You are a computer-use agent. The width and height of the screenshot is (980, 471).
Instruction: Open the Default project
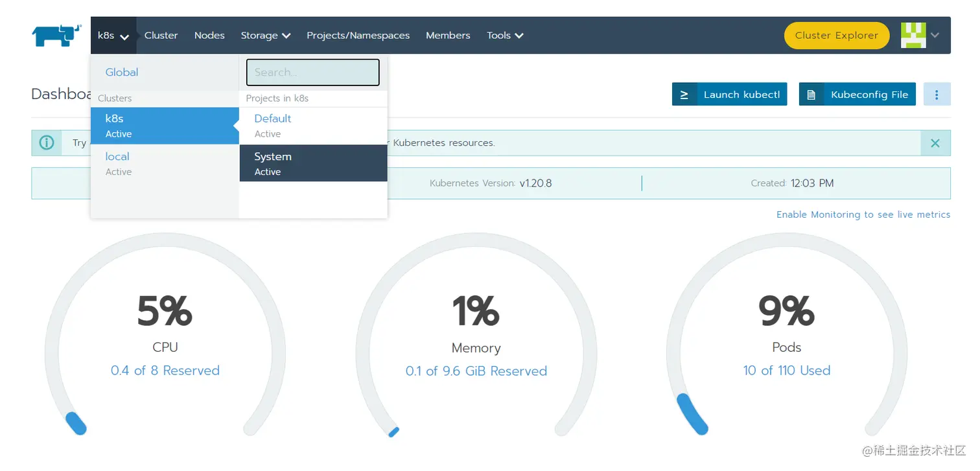point(314,126)
